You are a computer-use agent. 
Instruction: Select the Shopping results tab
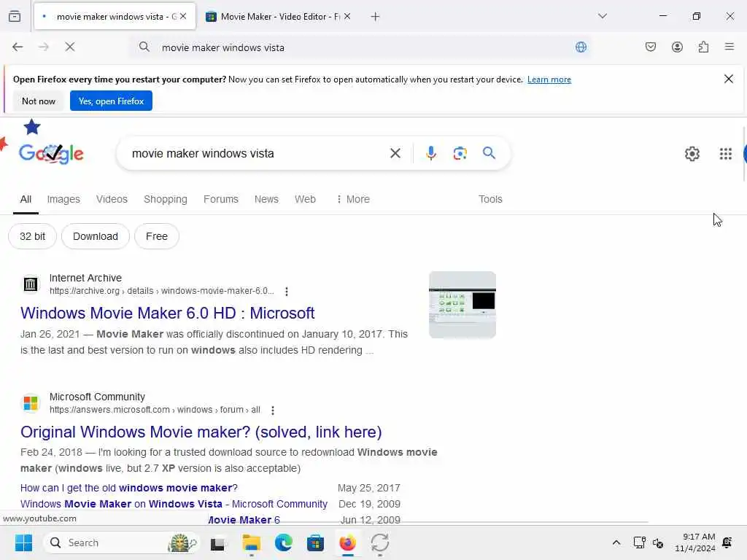[x=166, y=199]
